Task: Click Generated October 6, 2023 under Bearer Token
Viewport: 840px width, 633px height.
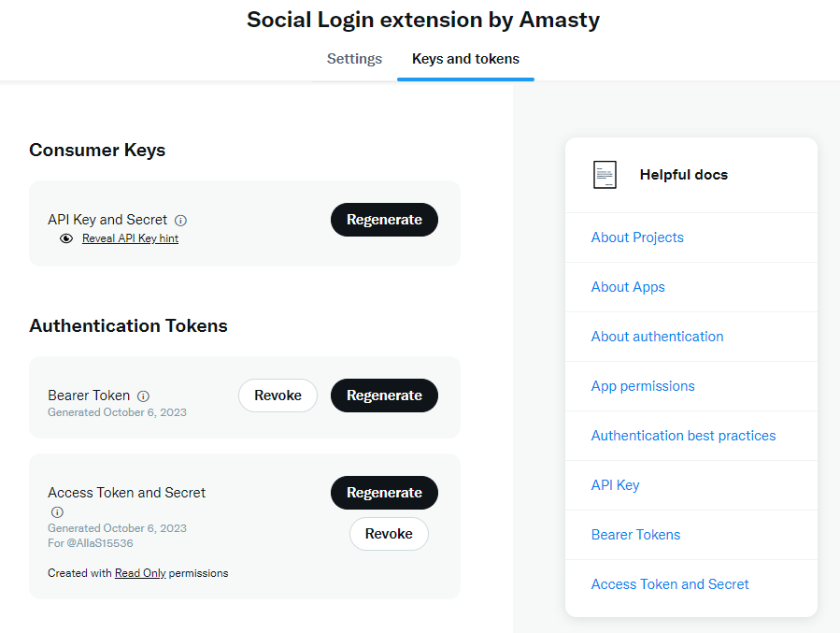Action: click(x=118, y=412)
